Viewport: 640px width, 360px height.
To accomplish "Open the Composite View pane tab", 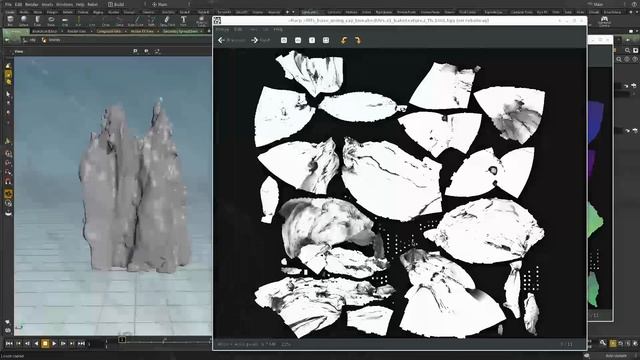I will [109, 31].
